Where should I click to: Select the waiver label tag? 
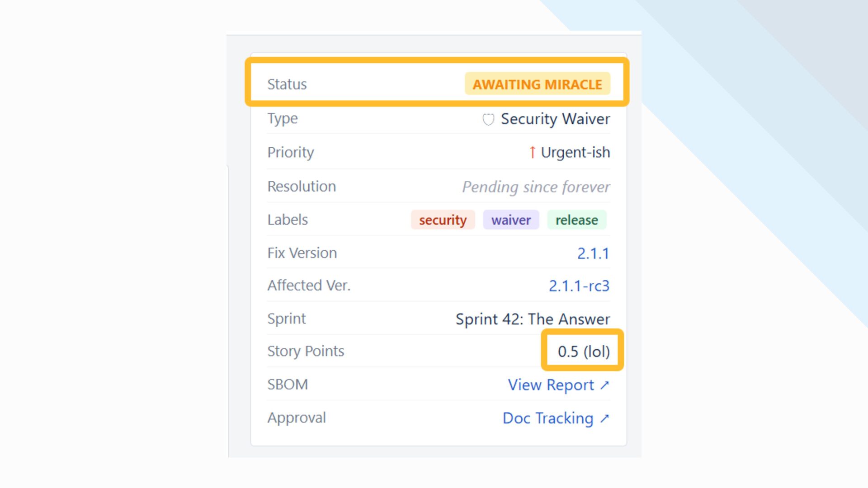tap(511, 220)
